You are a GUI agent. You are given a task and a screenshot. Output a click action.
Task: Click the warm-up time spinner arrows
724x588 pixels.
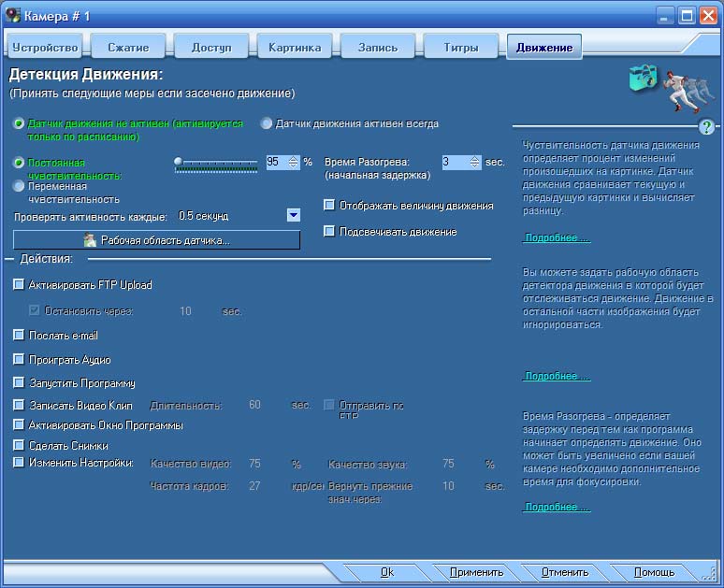click(474, 162)
